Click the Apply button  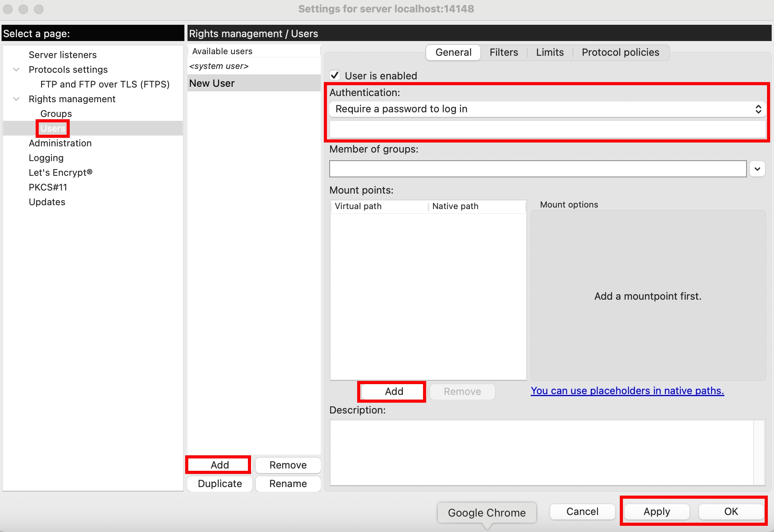[x=657, y=511]
